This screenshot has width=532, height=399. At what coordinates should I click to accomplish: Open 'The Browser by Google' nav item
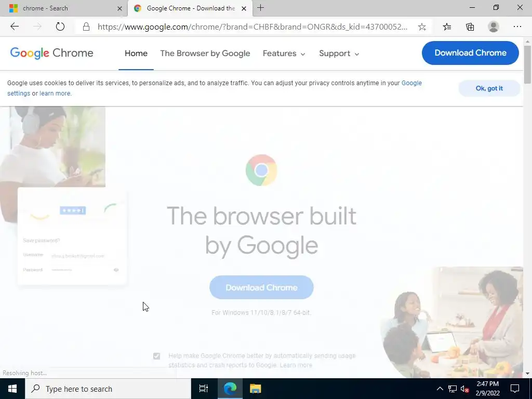click(205, 54)
